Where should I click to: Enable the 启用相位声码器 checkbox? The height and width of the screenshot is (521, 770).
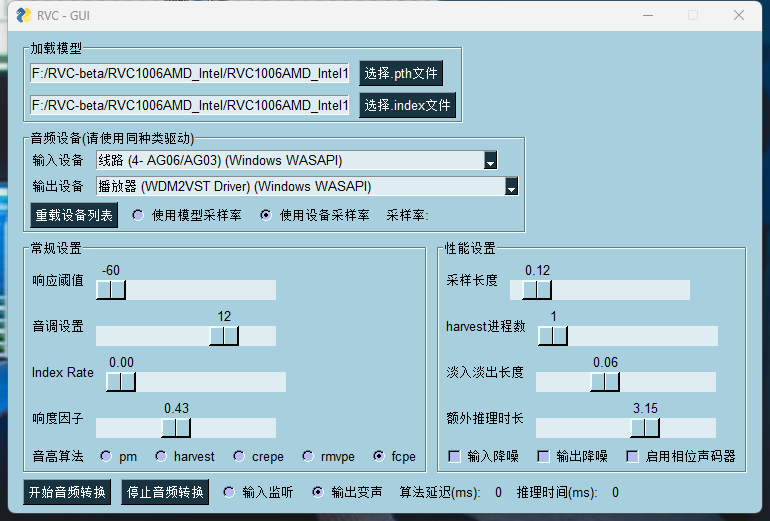pos(632,457)
